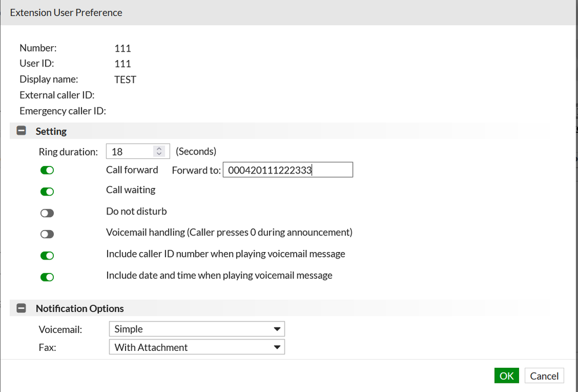This screenshot has width=578, height=392.
Task: Collapse Notification Options section minus icon
Action: pyautogui.click(x=21, y=309)
